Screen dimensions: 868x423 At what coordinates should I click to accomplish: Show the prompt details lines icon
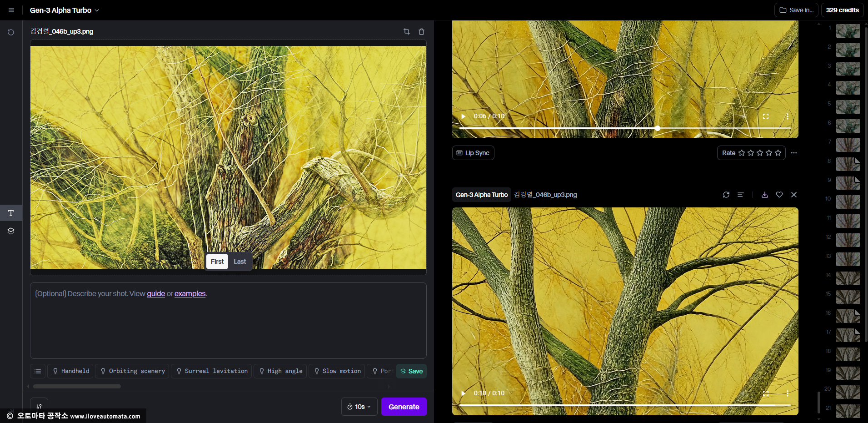(740, 195)
